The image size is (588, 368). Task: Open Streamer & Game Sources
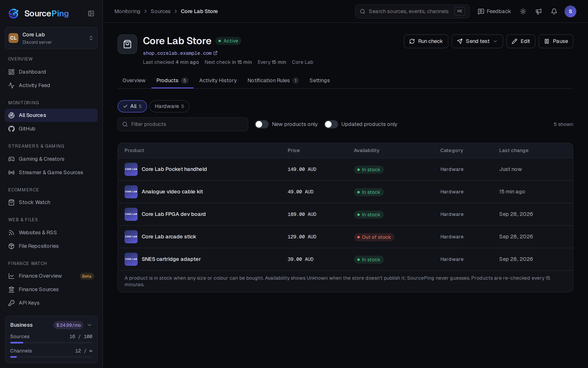tap(51, 172)
